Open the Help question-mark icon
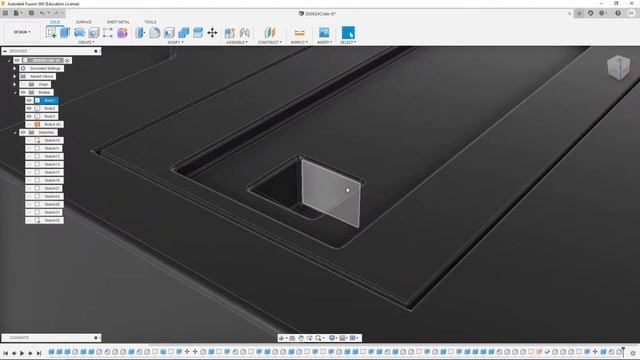640x360 pixels. [x=618, y=13]
